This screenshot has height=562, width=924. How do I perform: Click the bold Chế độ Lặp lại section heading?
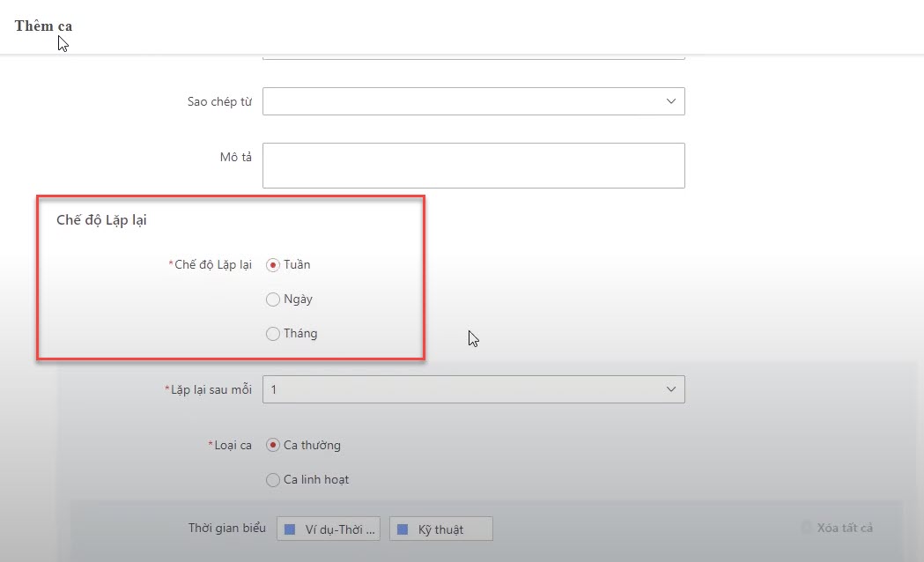click(101, 220)
